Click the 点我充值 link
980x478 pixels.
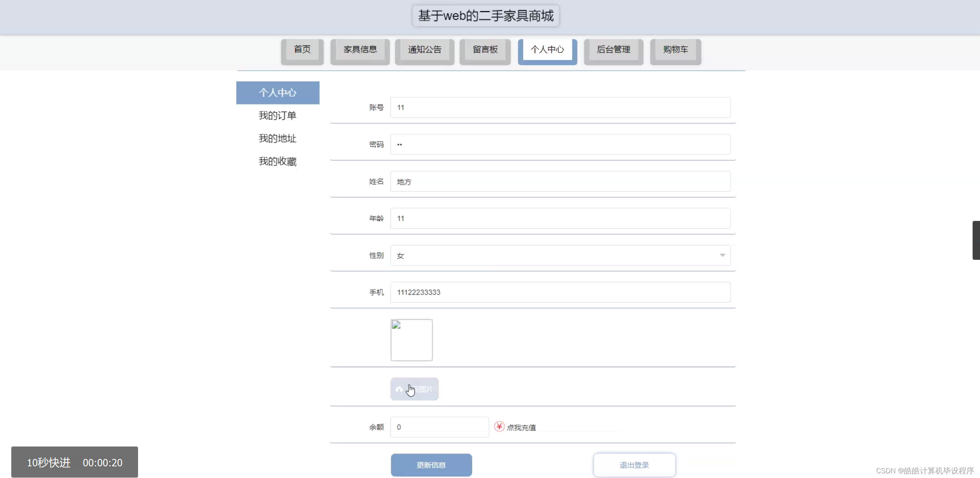tap(521, 427)
